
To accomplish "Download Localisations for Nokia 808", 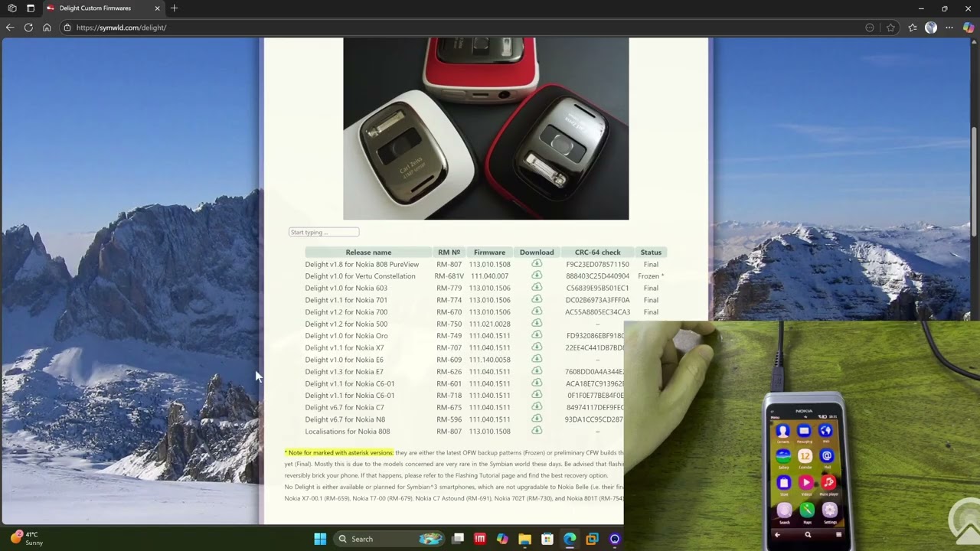I will 537,431.
